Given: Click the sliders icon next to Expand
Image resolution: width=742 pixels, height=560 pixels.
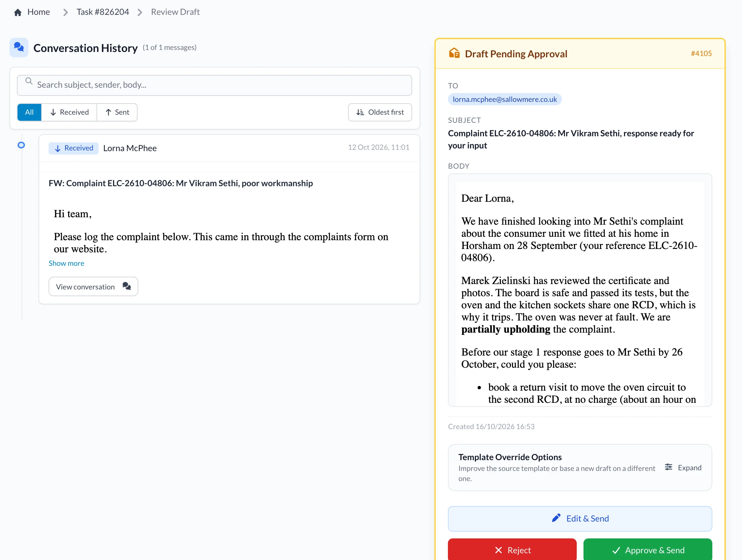Looking at the screenshot, I should click(x=668, y=467).
